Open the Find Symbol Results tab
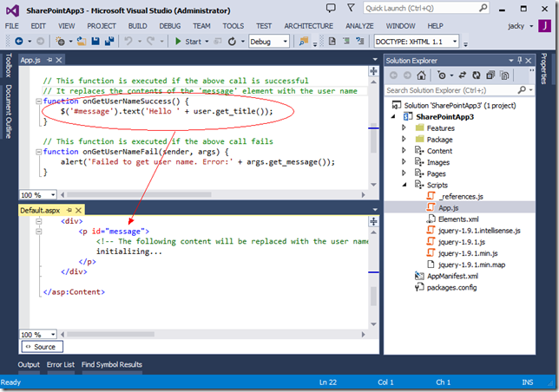Screen dimensions: 559x392 [112, 364]
